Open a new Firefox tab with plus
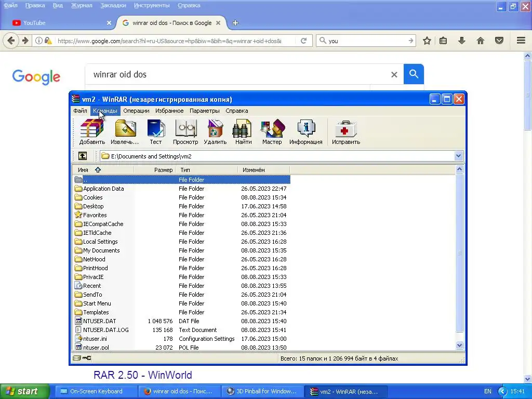 click(235, 23)
